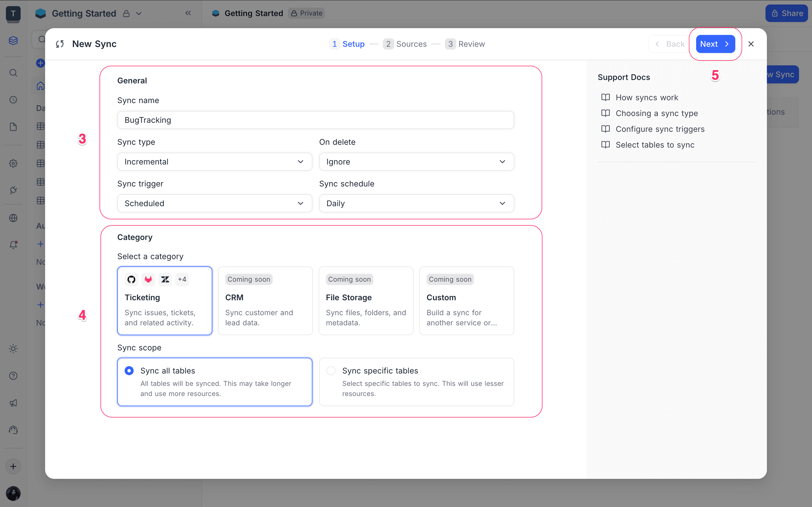The image size is (812, 507).
Task: Click the megaphone announcements icon
Action: pyautogui.click(x=13, y=403)
